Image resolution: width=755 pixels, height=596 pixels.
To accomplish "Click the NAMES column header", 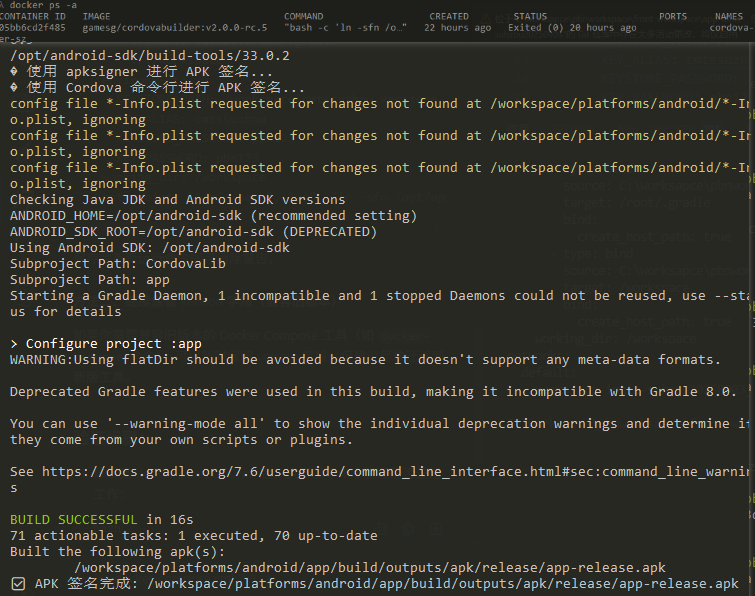I will 729,17.
